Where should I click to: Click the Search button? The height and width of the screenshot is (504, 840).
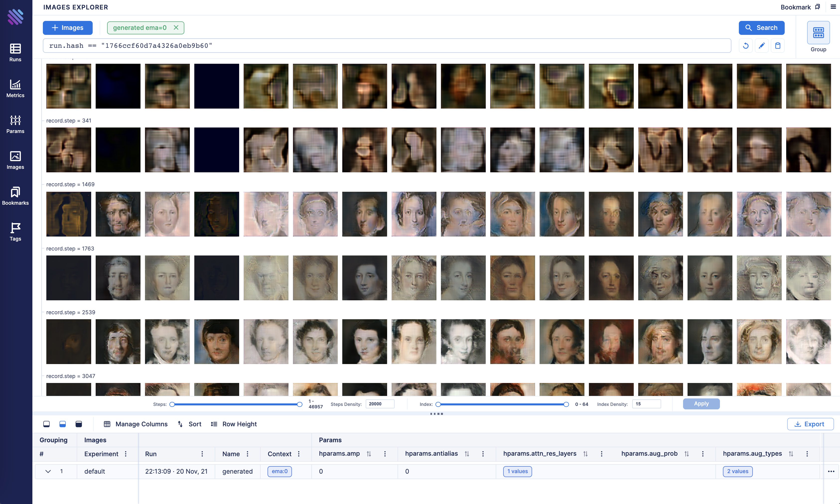coord(761,28)
